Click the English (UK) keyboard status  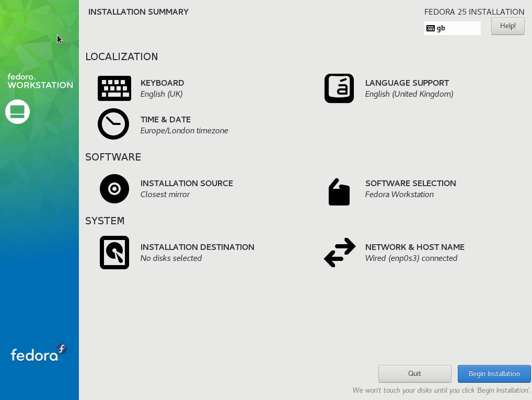click(161, 94)
